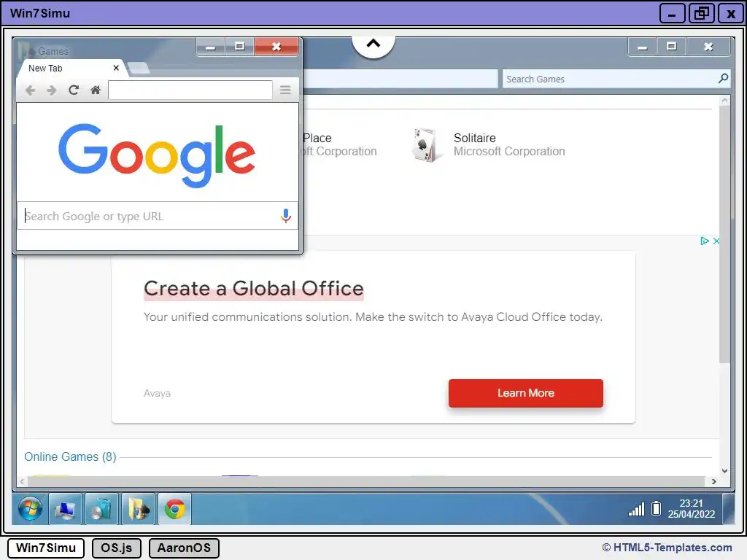
Task: Click the voice search microphone icon
Action: (x=285, y=216)
